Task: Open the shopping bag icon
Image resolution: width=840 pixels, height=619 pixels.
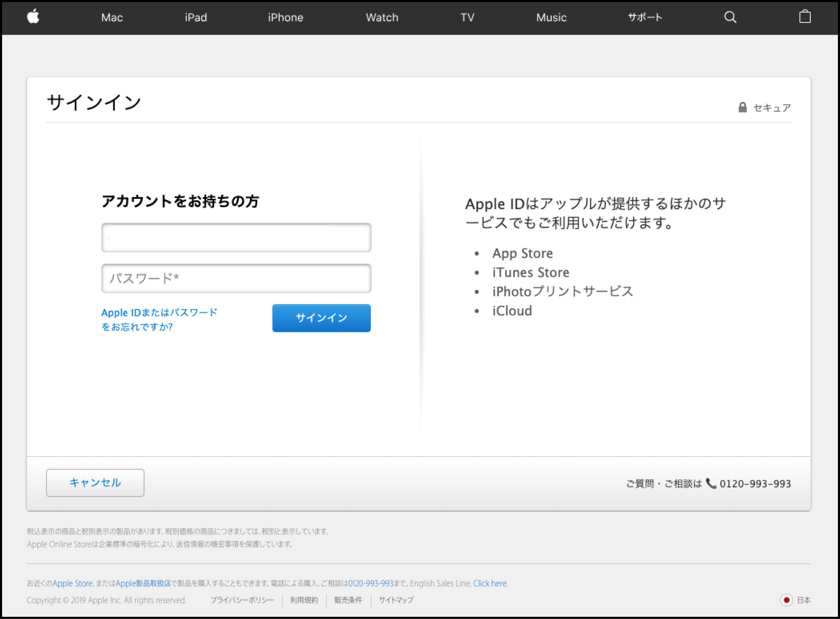Action: pyautogui.click(x=805, y=17)
